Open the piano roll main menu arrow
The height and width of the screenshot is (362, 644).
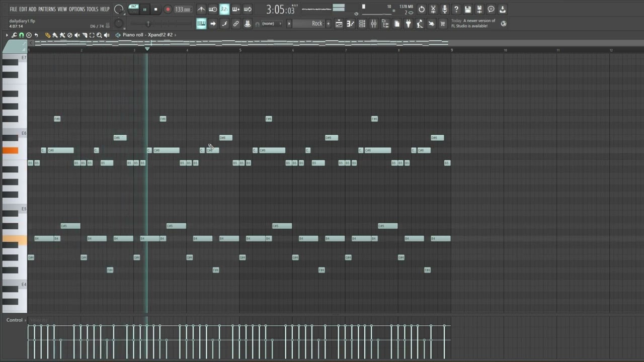coord(7,35)
